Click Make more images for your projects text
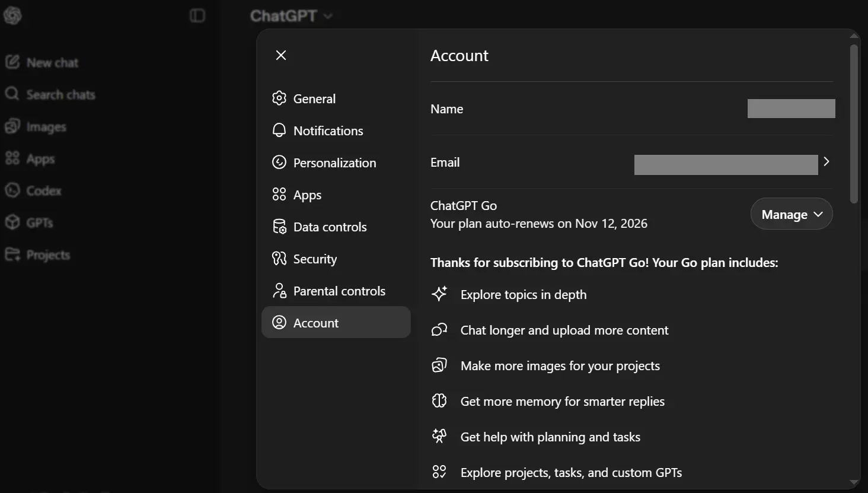868x493 pixels. pos(560,366)
